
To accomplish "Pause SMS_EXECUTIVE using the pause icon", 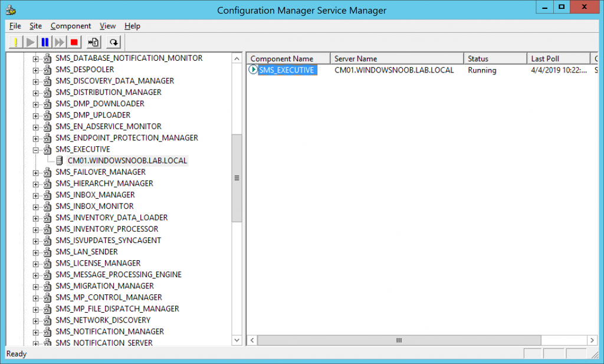I will 44,41.
